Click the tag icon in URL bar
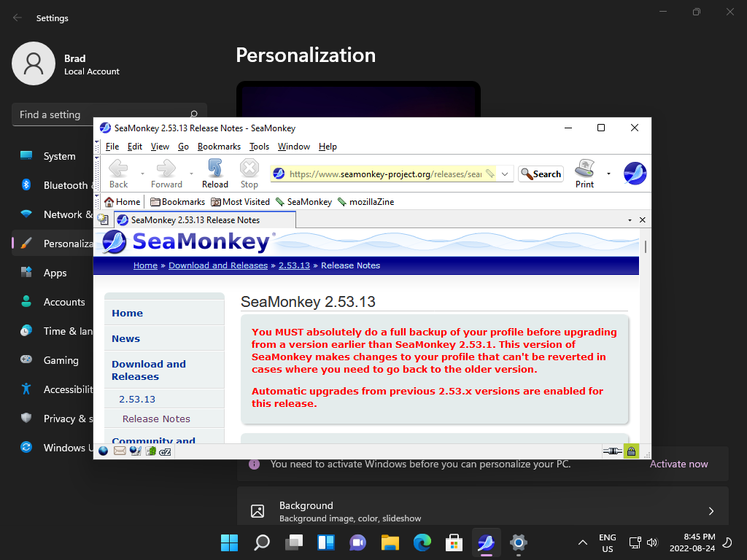The height and width of the screenshot is (560, 747). [x=489, y=174]
